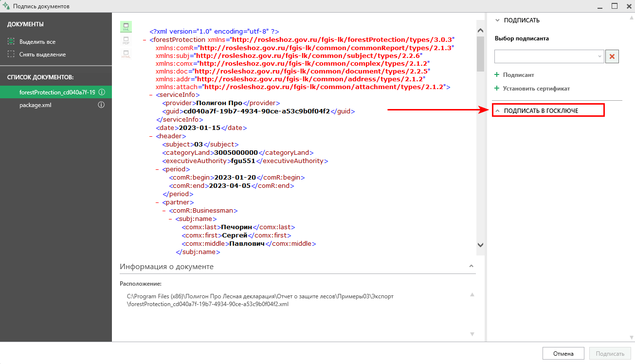Switch to XML view icon
Viewport: 635px width, 364px height.
(126, 27)
